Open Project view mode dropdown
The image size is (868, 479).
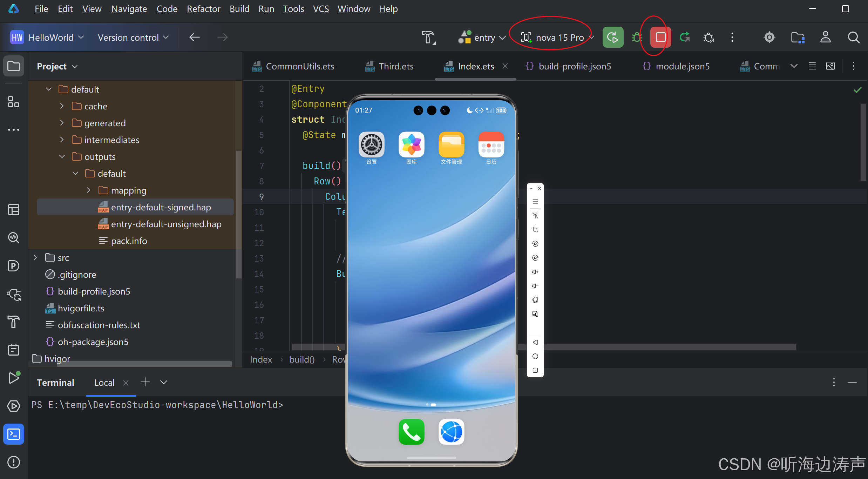click(57, 66)
